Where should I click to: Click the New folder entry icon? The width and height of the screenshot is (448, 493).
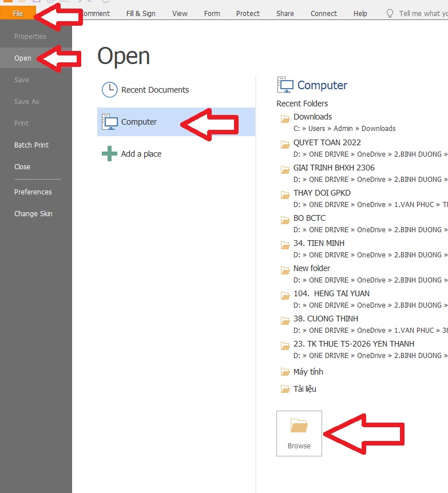[x=285, y=271]
